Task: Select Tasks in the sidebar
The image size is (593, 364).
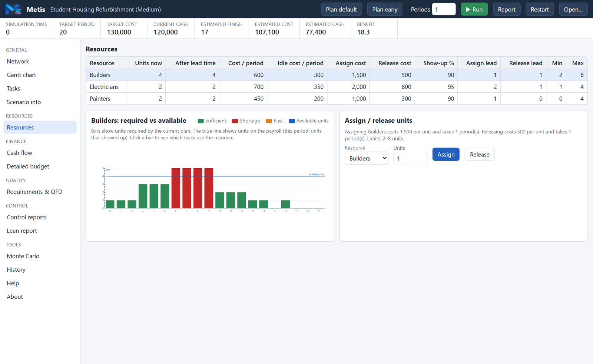Action: pos(40,89)
